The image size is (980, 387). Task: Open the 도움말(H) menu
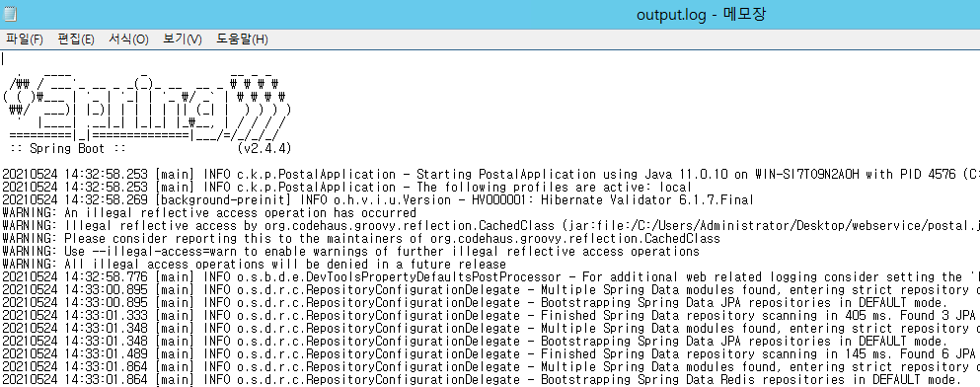(242, 39)
